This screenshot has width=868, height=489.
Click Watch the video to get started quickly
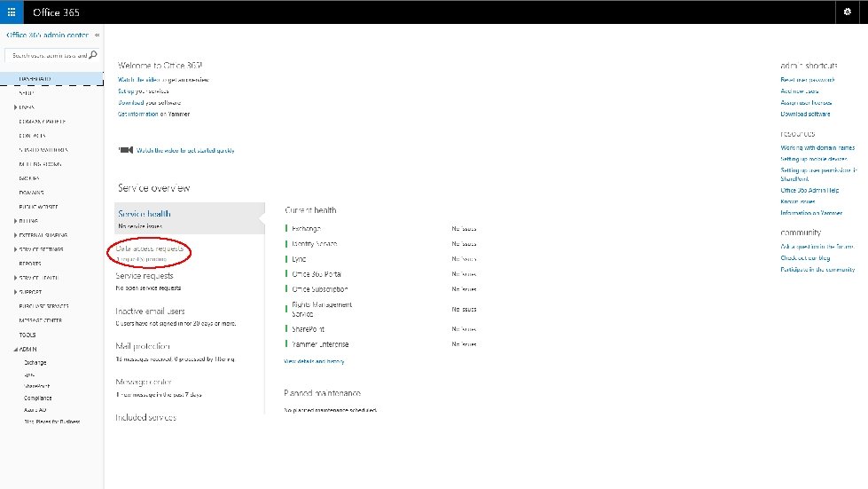pos(185,150)
